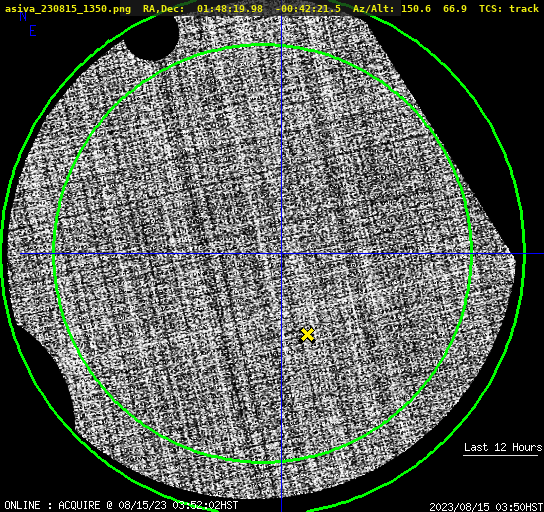Click the black circular mask at top-left of sky image
The width and height of the screenshot is (544, 512).
pyautogui.click(x=151, y=37)
